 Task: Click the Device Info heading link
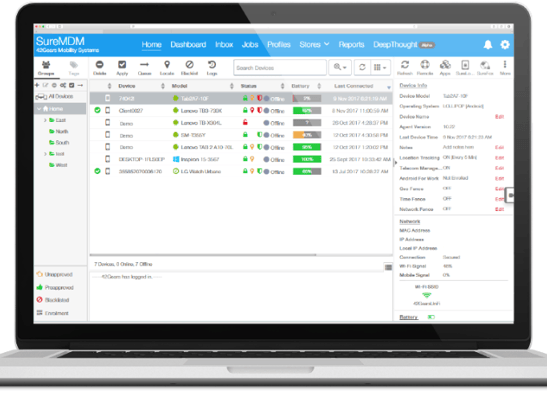pyautogui.click(x=413, y=85)
